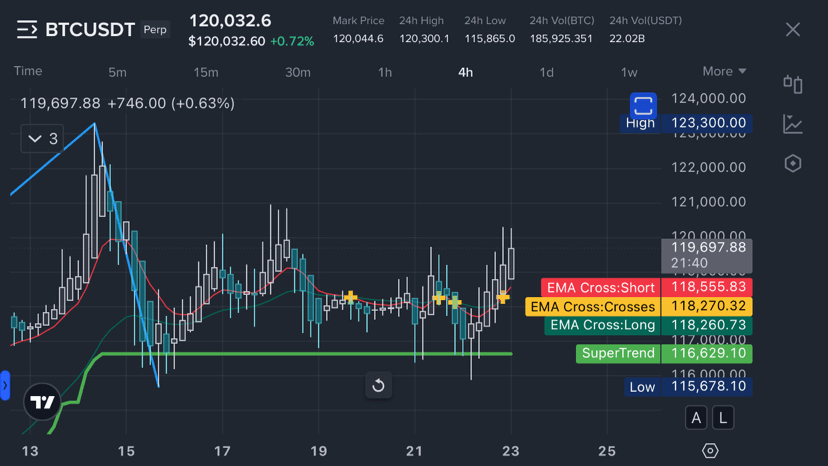828x466 pixels.
Task: Click the EMA Cross:Short label
Action: (601, 287)
